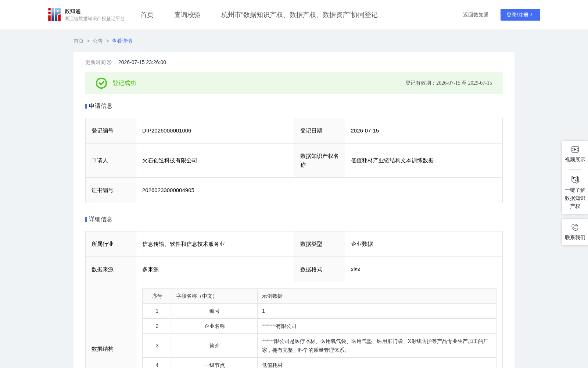Click the 企业数据 data type value
588x368 pixels.
tap(362, 244)
